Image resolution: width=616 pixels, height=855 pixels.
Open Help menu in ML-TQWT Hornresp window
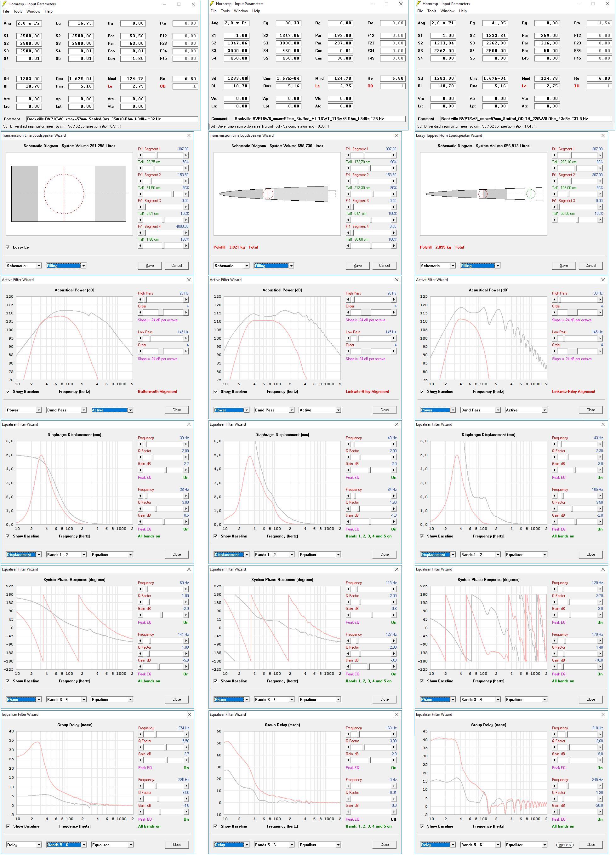click(x=256, y=11)
